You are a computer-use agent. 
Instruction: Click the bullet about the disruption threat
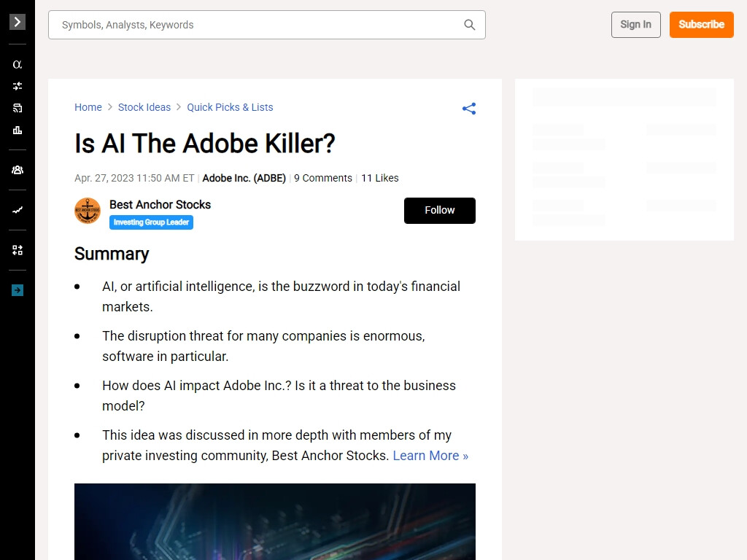click(263, 346)
